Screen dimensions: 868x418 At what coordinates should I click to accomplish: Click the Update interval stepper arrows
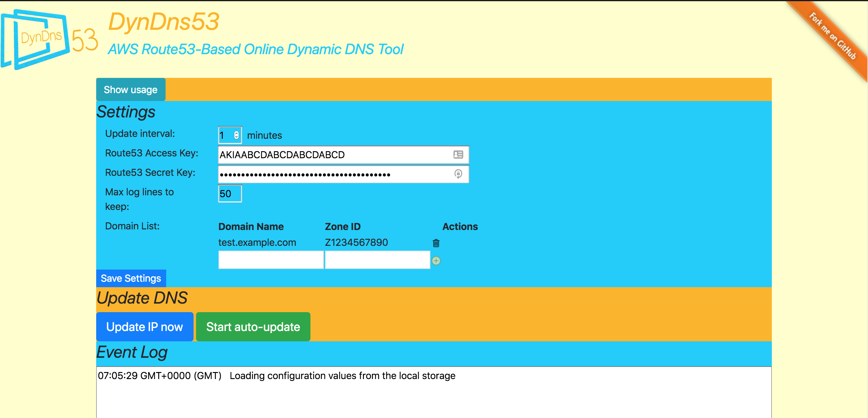click(236, 135)
